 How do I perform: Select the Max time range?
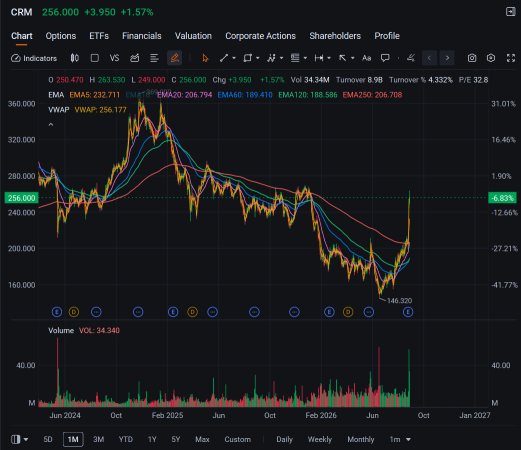(x=202, y=440)
